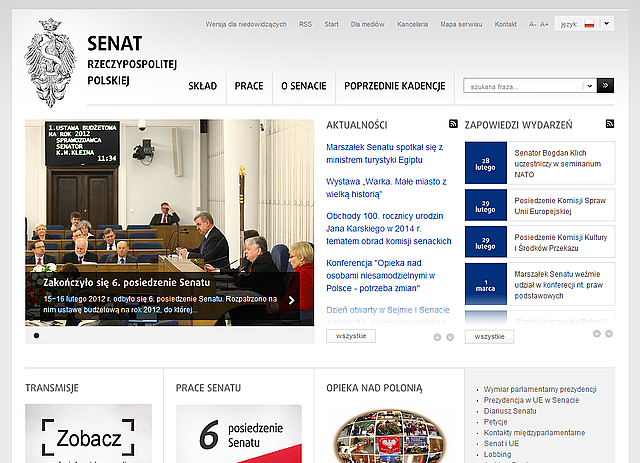Click SENAT RZECZYPOSPOLITEJ POLSKIEJ site title
The width and height of the screenshot is (640, 463).
pyautogui.click(x=132, y=61)
